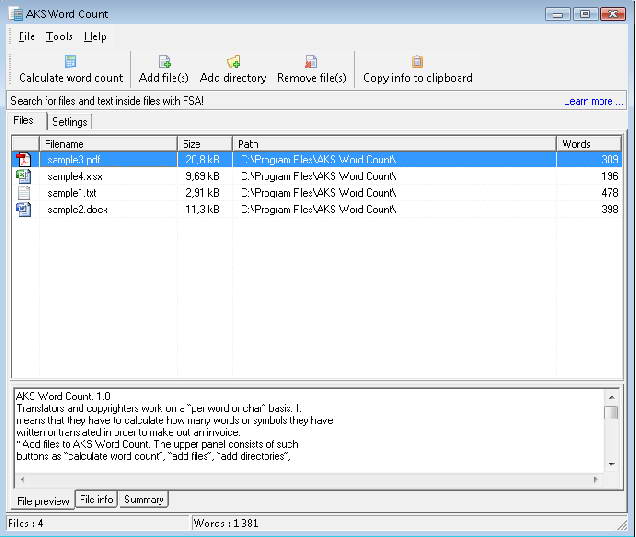
Task: Click the preview scrollbar up arrow
Action: 612,397
